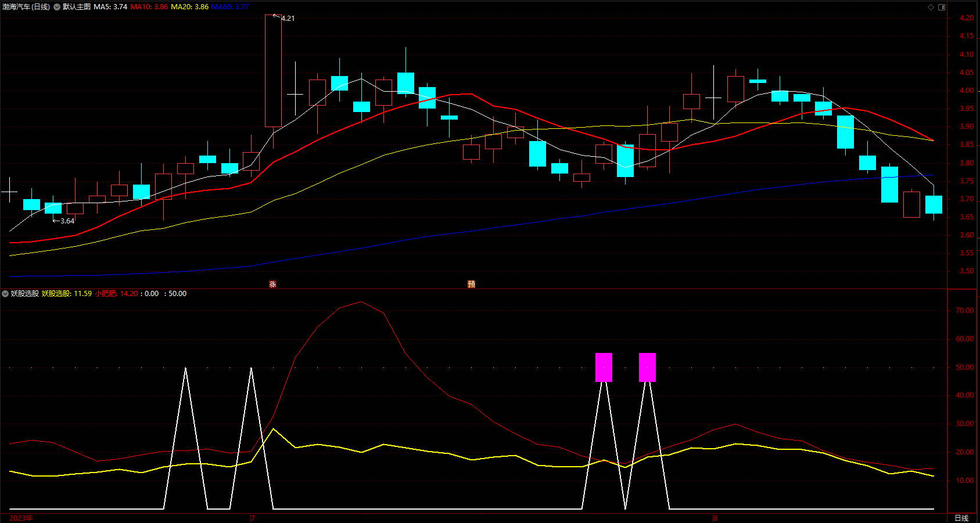This screenshot has width=980, height=523.
Task: Select the 默认主图 indicator label
Action: point(77,7)
